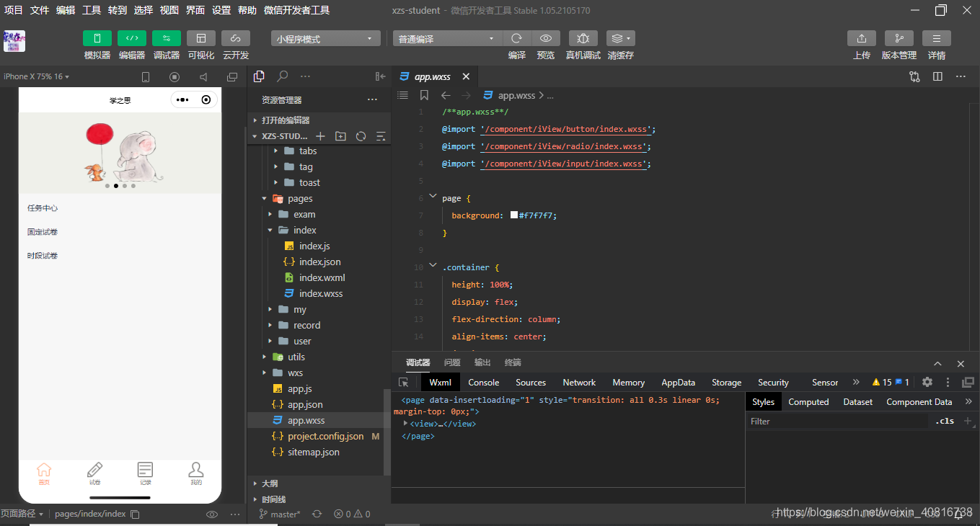980x526 pixels.
Task: Fold the .container CSS block
Action: tap(433, 266)
